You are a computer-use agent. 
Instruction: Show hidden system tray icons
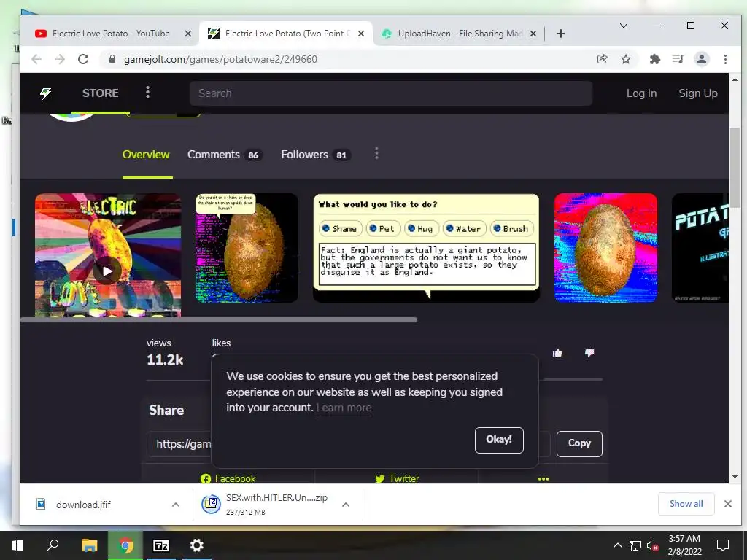617,545
